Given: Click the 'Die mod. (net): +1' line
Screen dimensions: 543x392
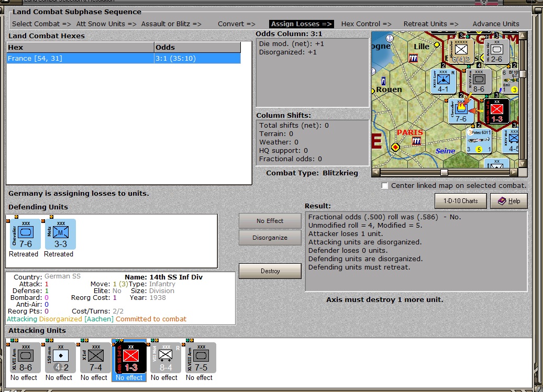Looking at the screenshot, I should point(292,44).
